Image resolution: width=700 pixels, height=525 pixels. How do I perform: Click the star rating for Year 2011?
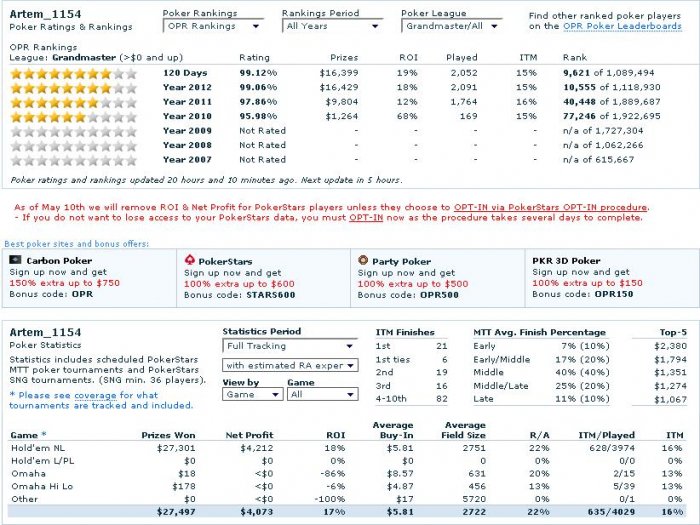74,103
